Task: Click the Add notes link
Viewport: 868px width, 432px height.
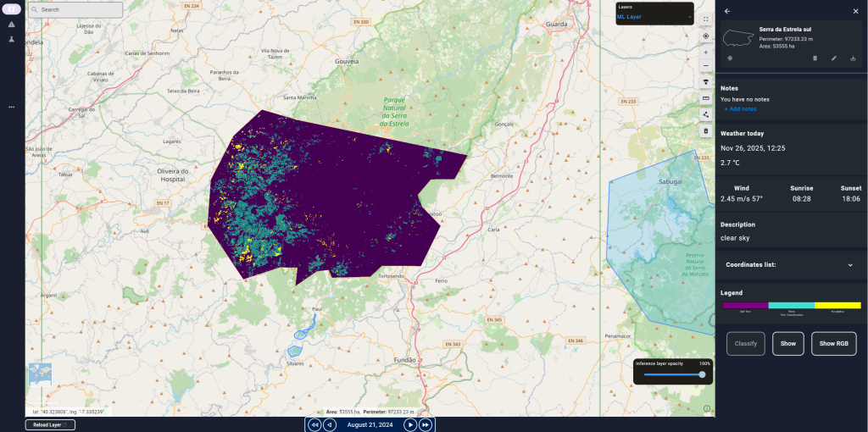Action: pos(740,108)
